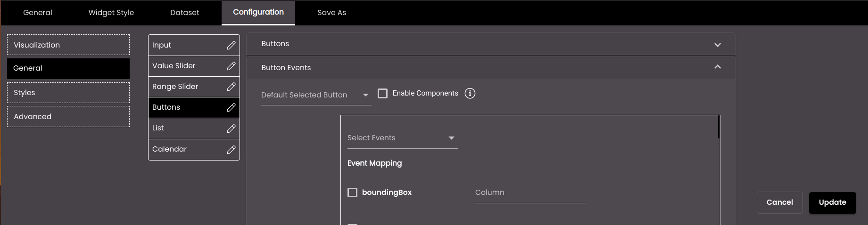The image size is (868, 225).
Task: Click the Update button
Action: click(x=833, y=202)
